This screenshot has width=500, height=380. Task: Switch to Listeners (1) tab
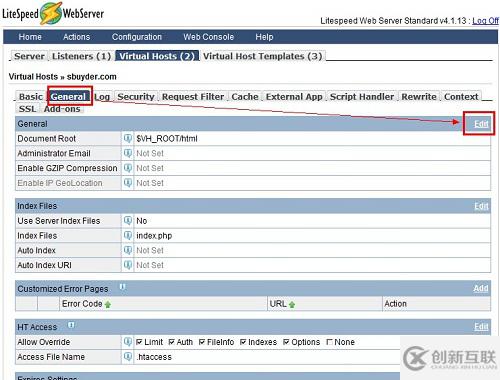pos(81,56)
